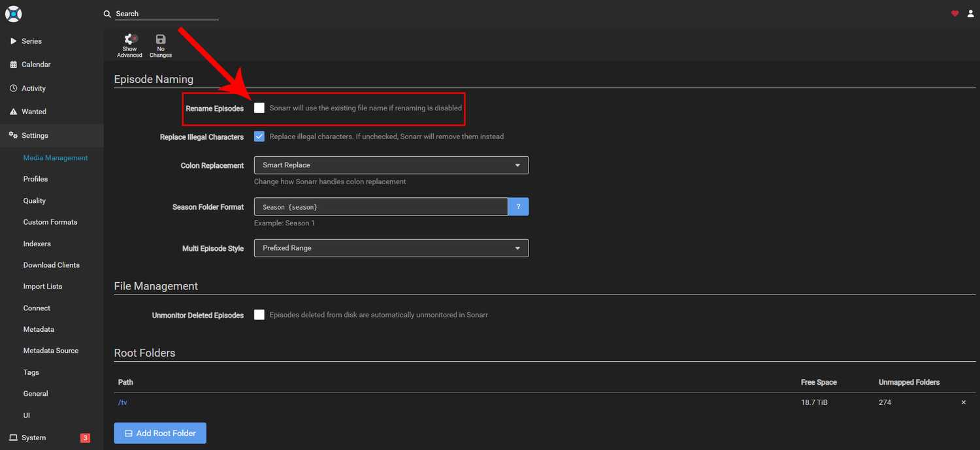Open the user profile icon
The height and width of the screenshot is (450, 980).
tap(970, 14)
